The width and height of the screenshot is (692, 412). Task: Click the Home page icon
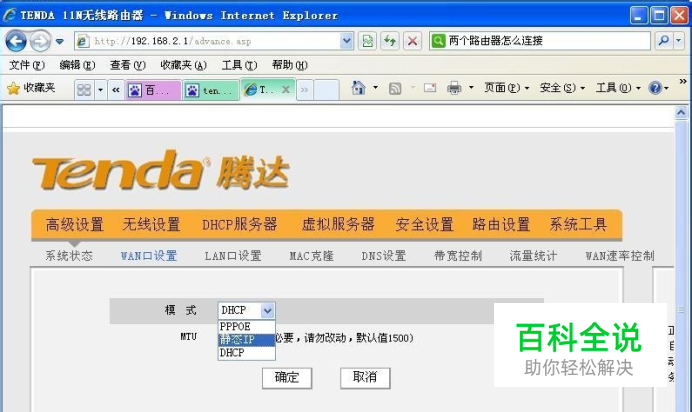[358, 88]
